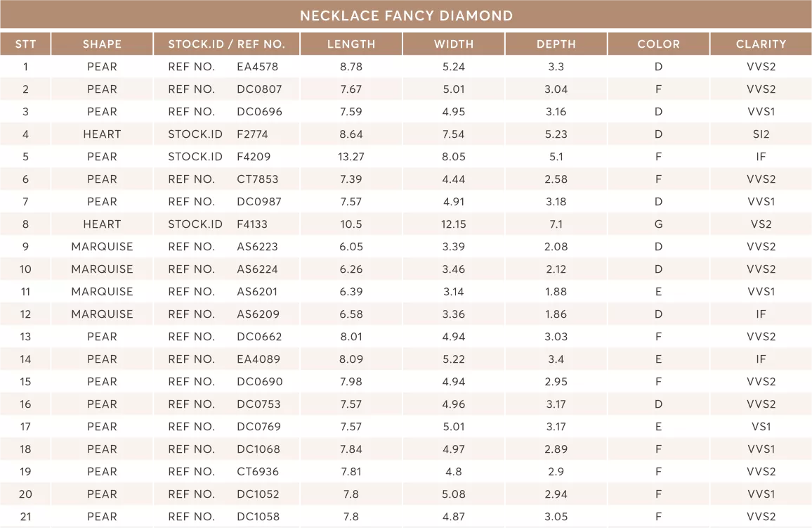Select clarity VS1 in row 17
Screen dimensions: 812x528
tap(761, 427)
